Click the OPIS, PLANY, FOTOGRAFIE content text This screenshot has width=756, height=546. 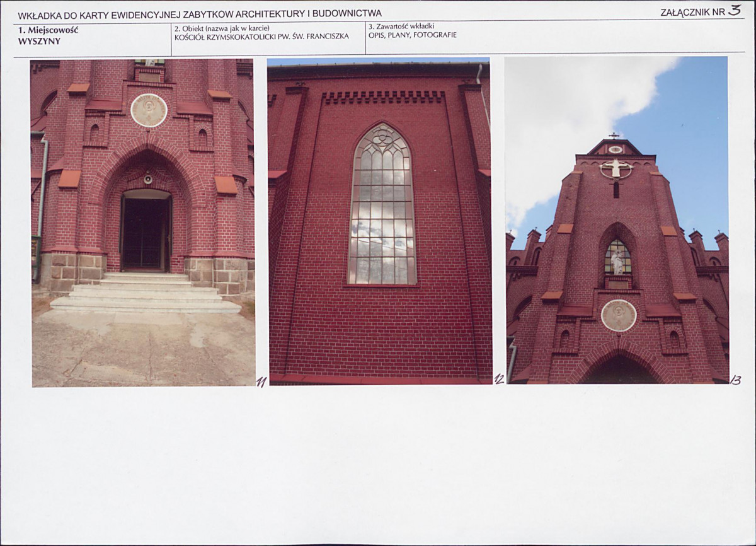tap(413, 35)
